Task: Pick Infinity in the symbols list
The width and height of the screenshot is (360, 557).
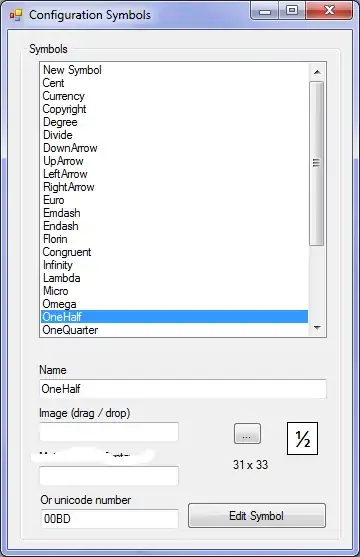Action: coord(174,265)
